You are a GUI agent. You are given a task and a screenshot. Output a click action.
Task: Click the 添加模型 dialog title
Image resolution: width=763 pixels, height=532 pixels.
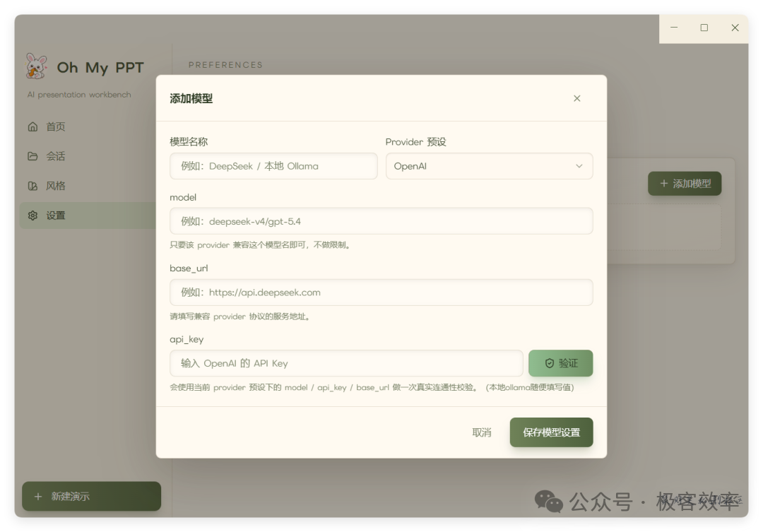tap(191, 98)
